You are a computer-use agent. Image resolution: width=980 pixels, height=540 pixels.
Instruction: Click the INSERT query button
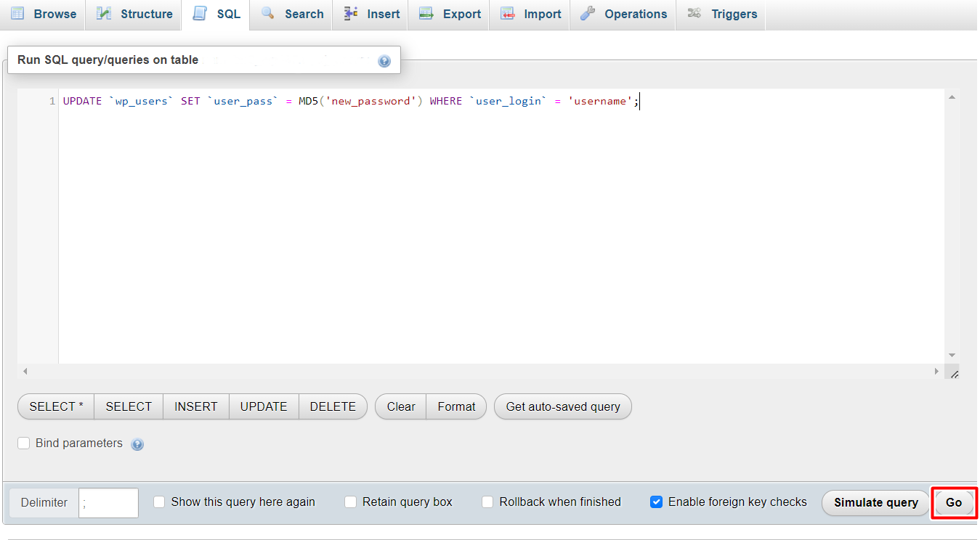pyautogui.click(x=196, y=406)
